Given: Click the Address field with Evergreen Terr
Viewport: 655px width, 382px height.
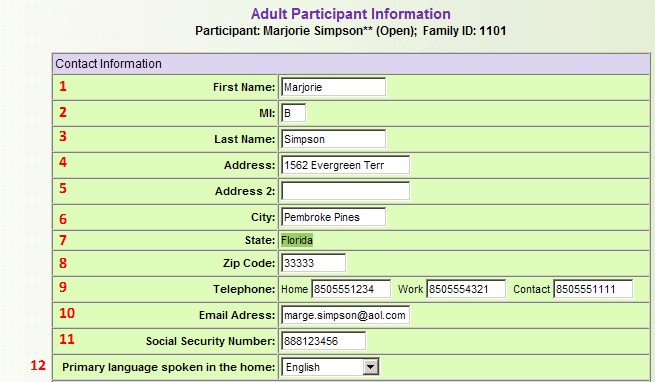Looking at the screenshot, I should (345, 165).
